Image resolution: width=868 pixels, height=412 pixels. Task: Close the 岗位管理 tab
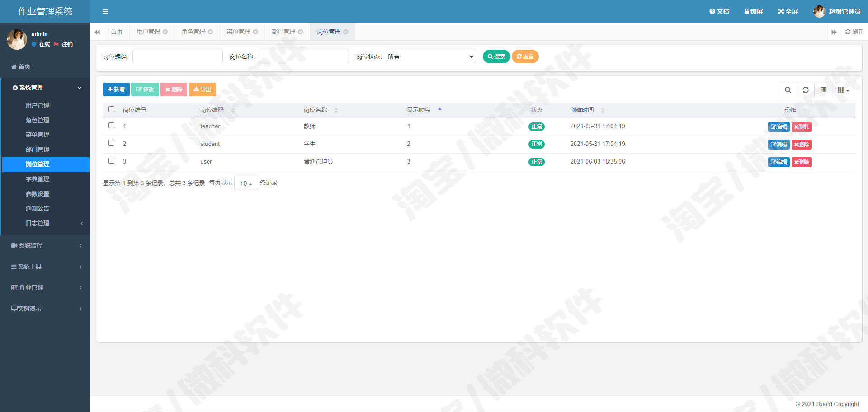346,32
